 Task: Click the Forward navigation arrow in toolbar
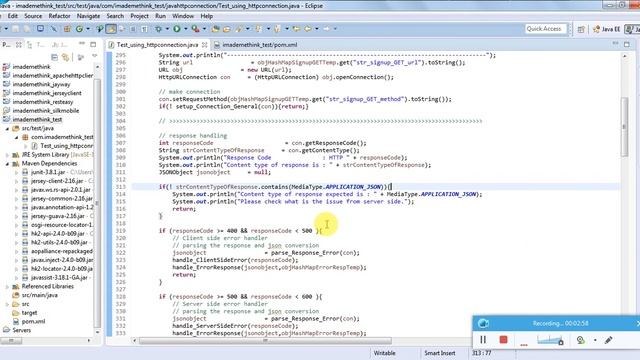coord(327,29)
